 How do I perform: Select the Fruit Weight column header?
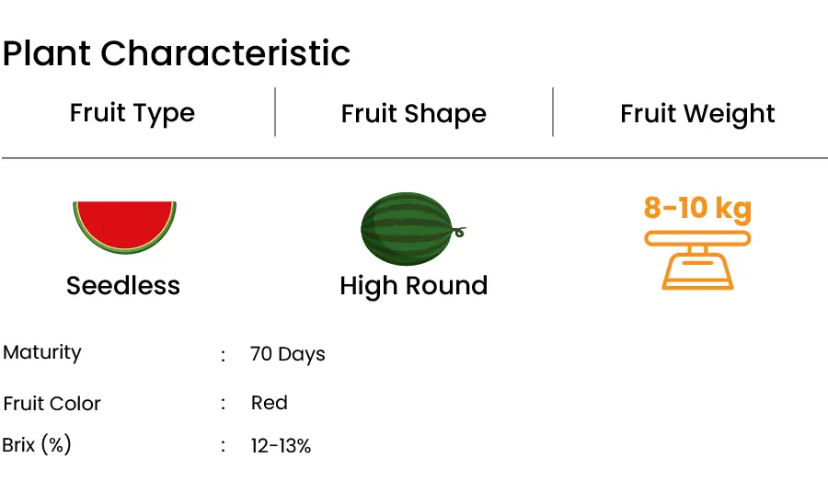click(697, 113)
